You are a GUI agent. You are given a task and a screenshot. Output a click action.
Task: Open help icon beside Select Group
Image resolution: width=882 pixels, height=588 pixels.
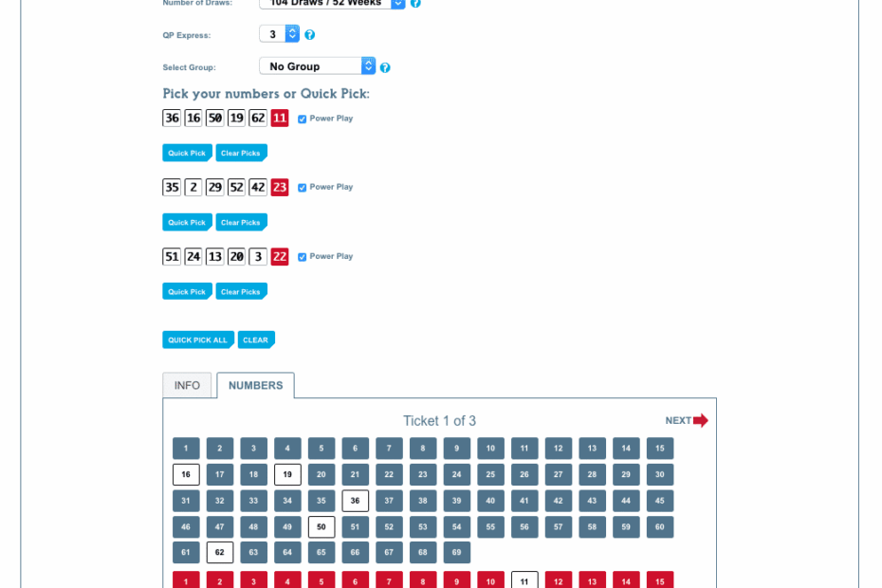[385, 67]
